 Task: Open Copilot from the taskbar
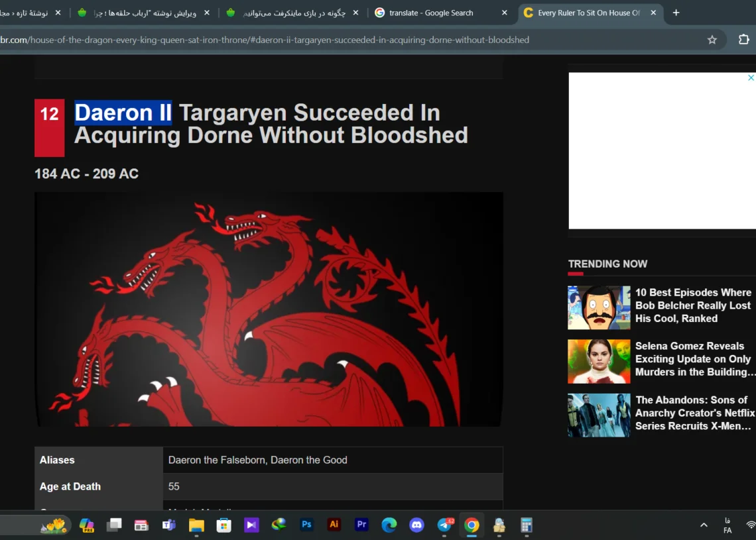[87, 525]
